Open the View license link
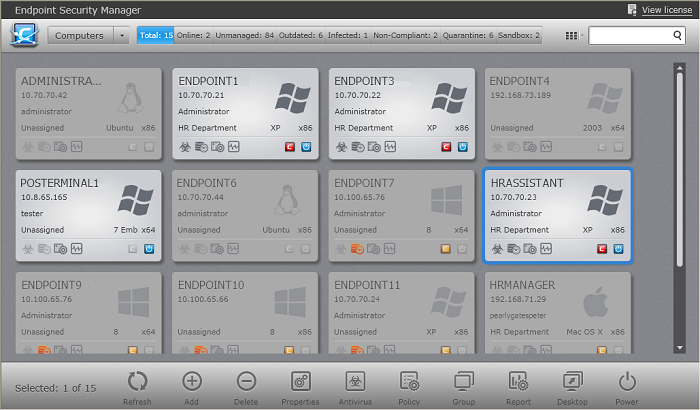The height and width of the screenshot is (410, 700). coord(667,10)
